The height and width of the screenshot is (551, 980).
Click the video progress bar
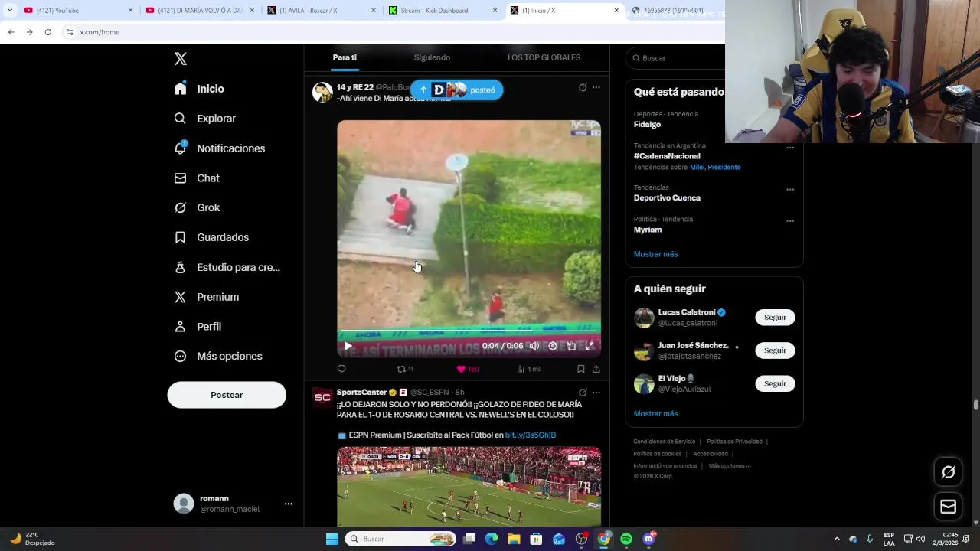469,331
